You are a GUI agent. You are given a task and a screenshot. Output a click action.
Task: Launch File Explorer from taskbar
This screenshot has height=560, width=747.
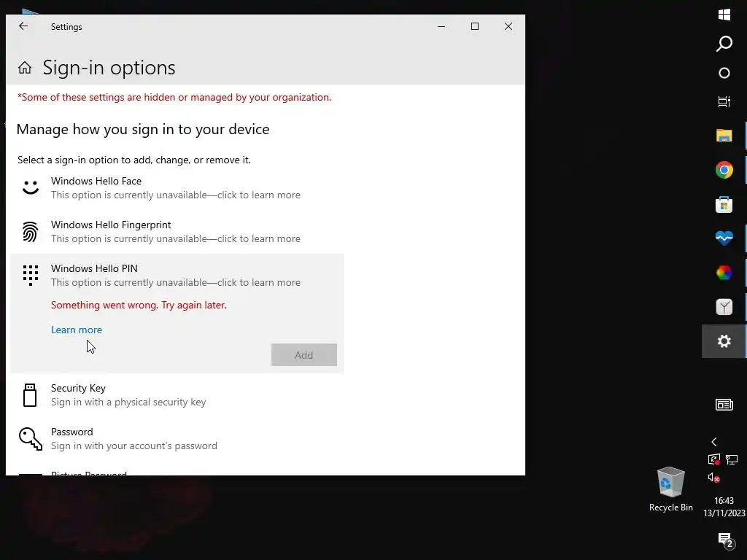724,136
